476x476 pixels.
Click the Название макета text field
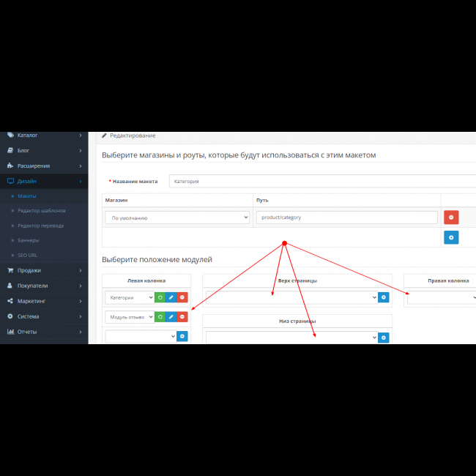(x=321, y=181)
